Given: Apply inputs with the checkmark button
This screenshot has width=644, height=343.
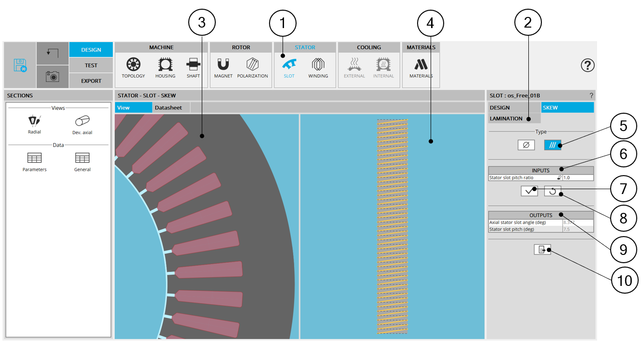Looking at the screenshot, I should 529,191.
